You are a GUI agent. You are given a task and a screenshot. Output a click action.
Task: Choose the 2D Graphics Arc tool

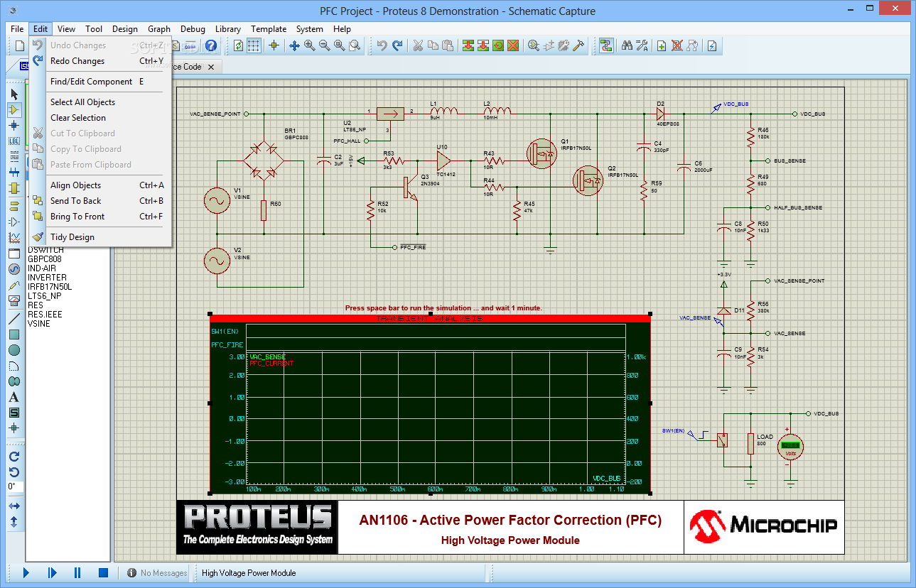click(x=14, y=366)
